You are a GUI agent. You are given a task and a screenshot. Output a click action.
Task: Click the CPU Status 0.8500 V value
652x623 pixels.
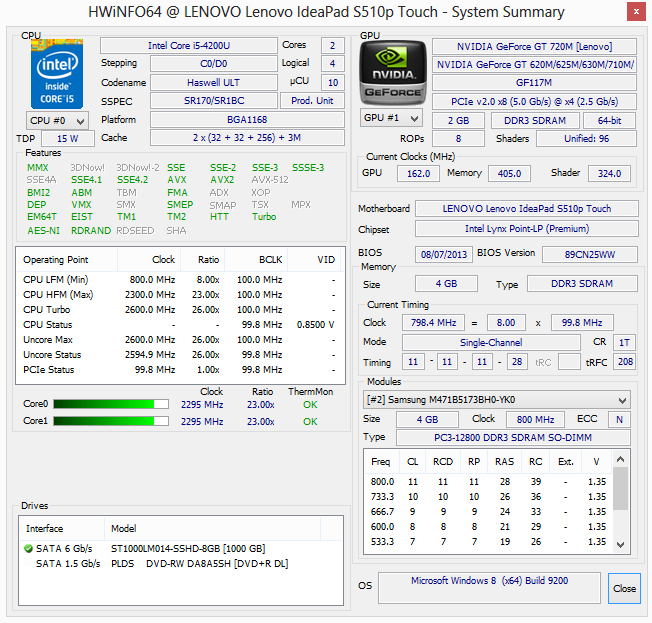[315, 325]
